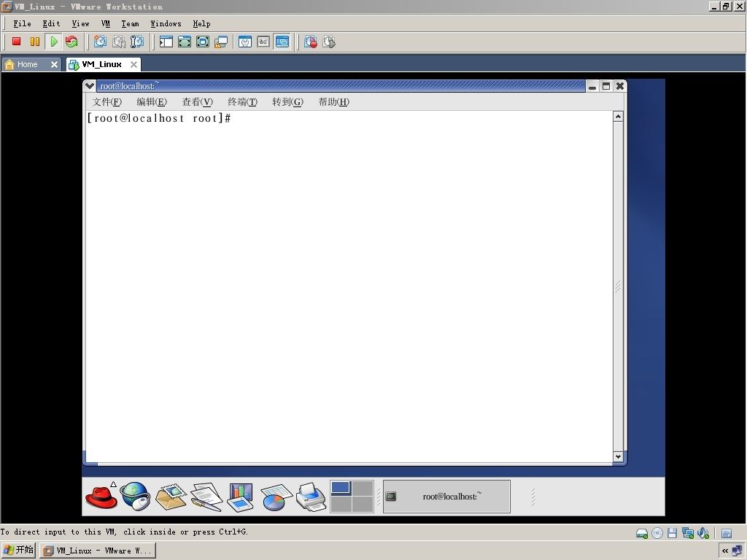The width and height of the screenshot is (747, 560).
Task: Enter full screen mode
Action: pos(203,42)
